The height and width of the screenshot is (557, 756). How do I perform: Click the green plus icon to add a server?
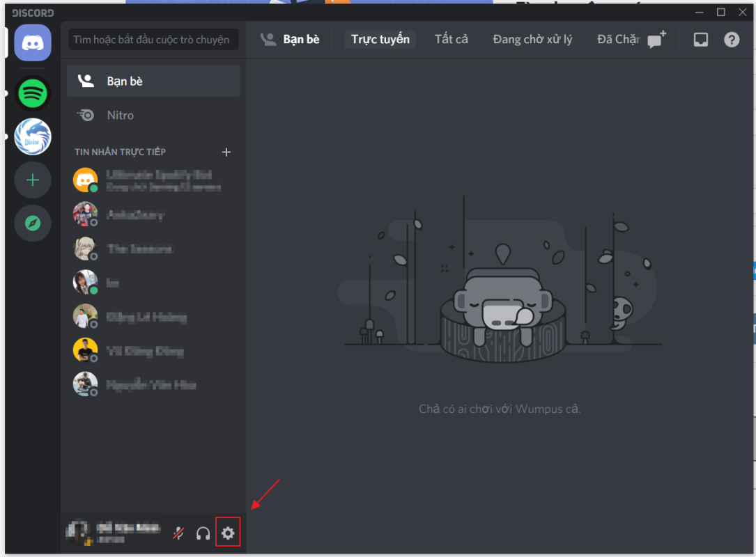tap(32, 180)
